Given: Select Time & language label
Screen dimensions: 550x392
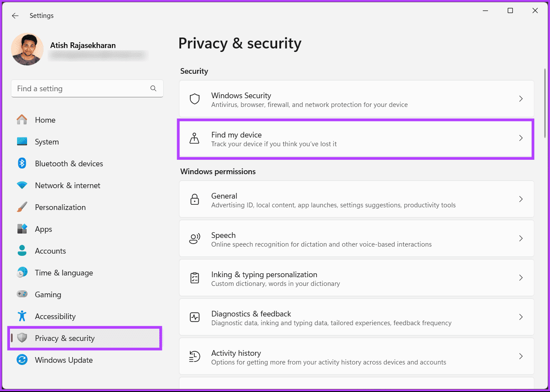Looking at the screenshot, I should click(x=64, y=273).
